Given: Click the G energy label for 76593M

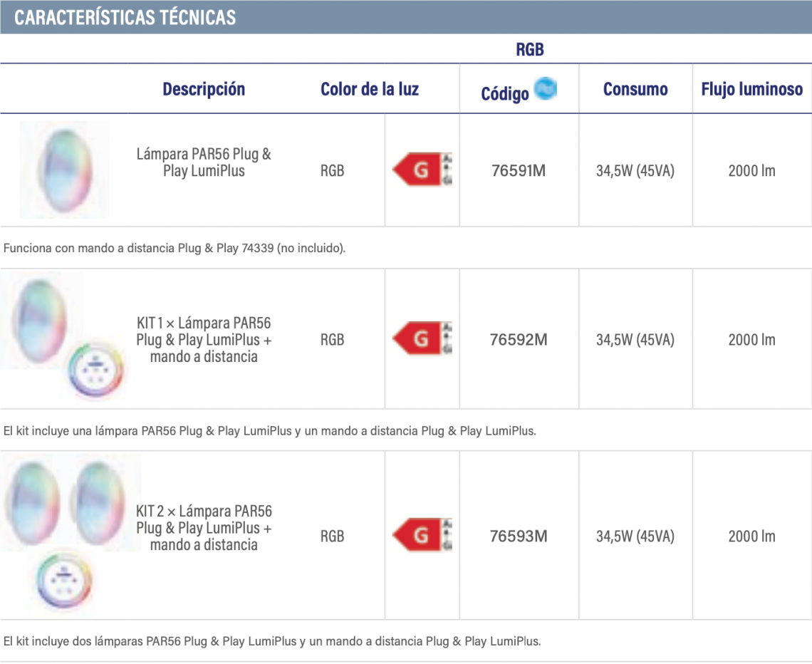Looking at the screenshot, I should (422, 535).
